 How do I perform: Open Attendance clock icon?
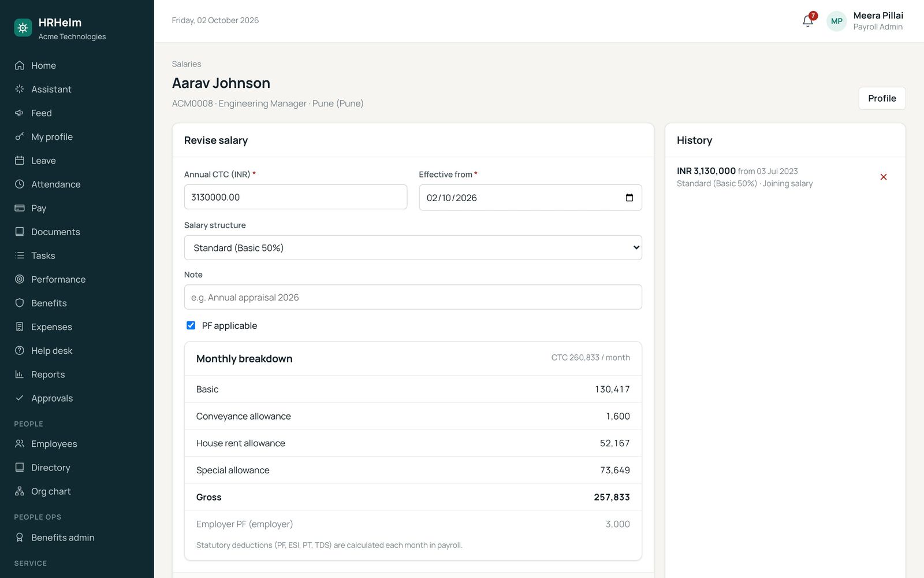(x=20, y=184)
